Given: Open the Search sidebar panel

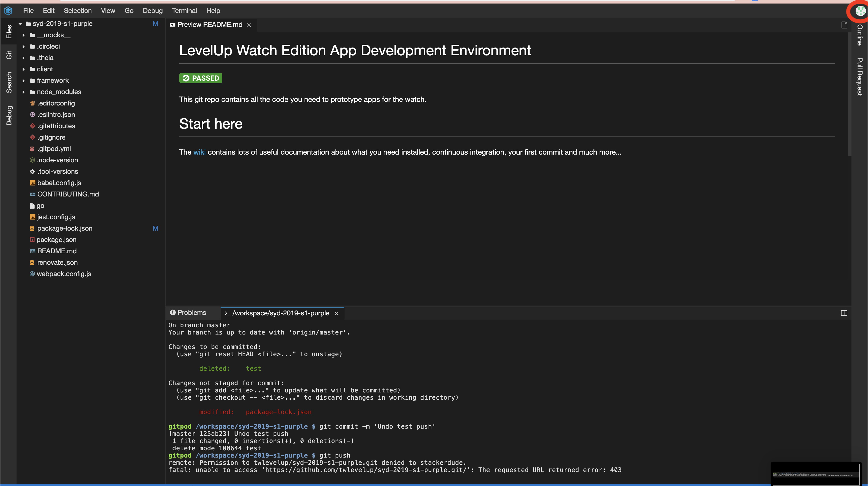Looking at the screenshot, I should pos(9,82).
